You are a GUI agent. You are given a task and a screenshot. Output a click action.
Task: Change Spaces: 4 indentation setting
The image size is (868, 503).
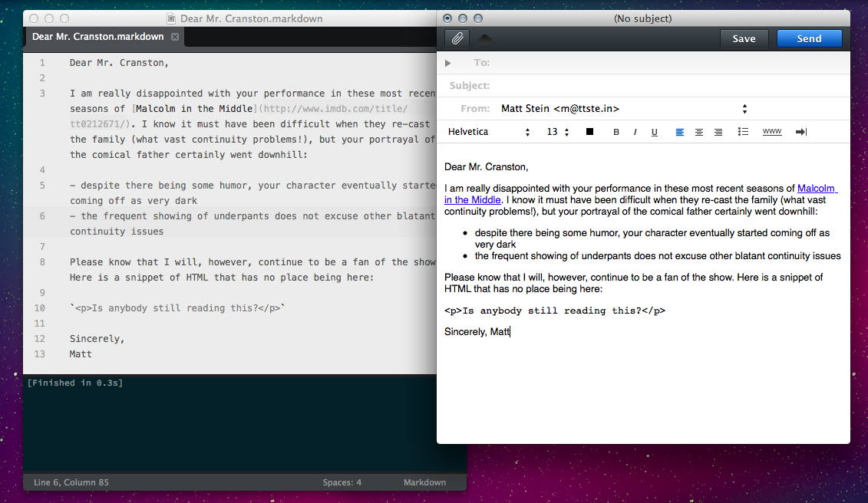pos(342,482)
